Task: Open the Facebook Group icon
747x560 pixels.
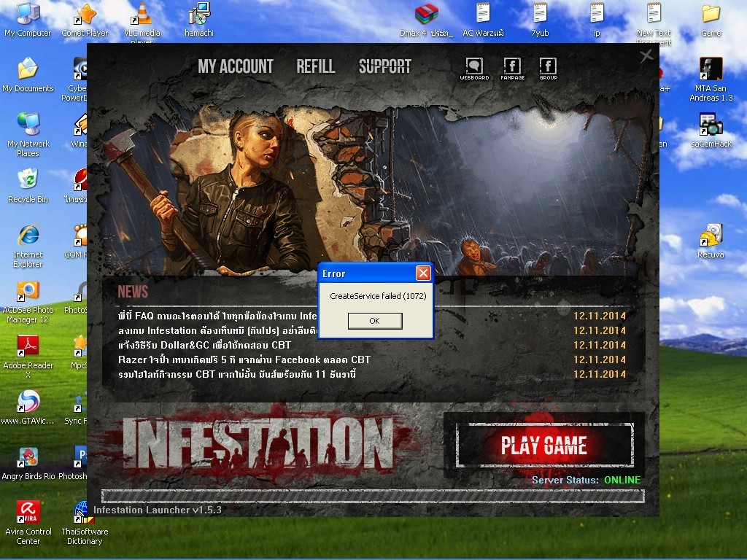Action: pos(548,68)
